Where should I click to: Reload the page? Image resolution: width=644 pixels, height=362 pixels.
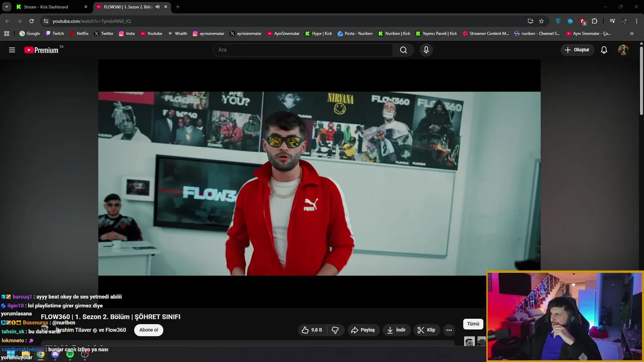point(31,21)
